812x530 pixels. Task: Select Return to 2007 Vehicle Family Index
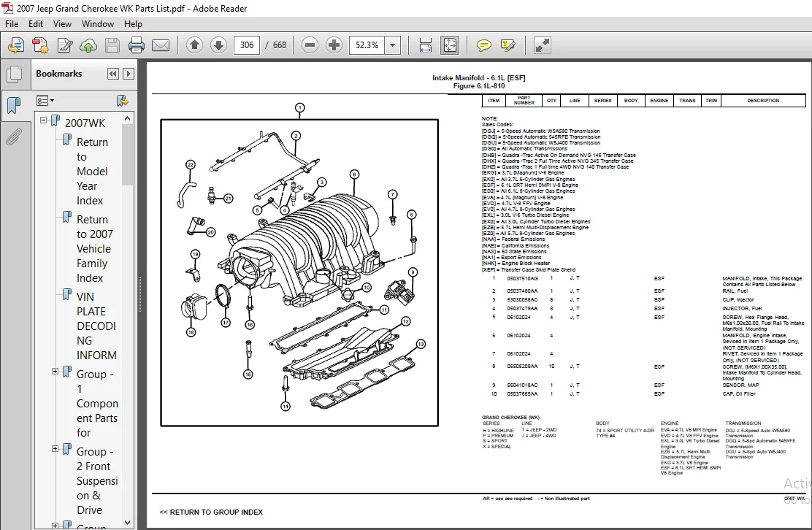94,248
